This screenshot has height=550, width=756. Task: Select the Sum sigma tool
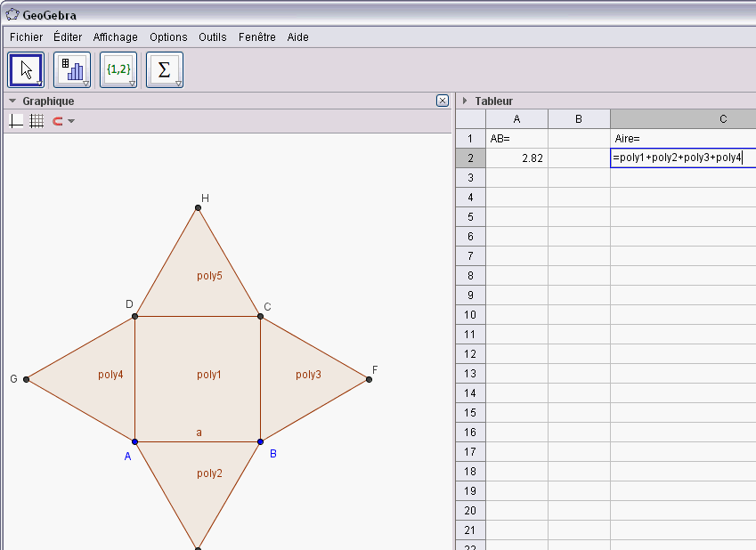[165, 69]
